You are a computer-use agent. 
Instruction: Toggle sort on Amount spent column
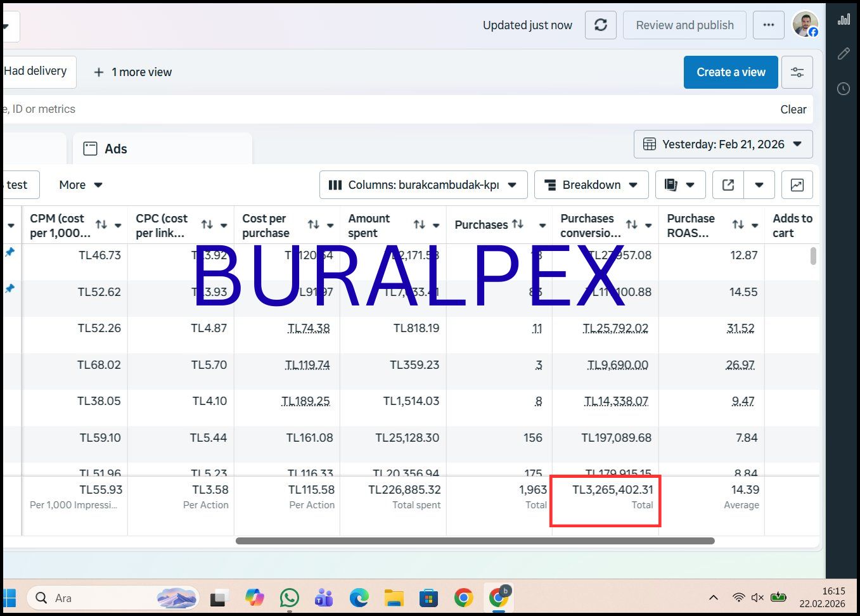point(419,225)
